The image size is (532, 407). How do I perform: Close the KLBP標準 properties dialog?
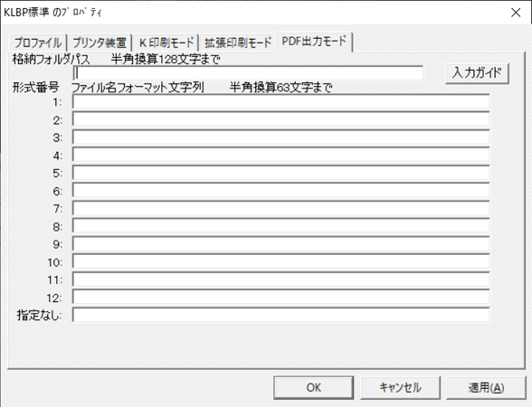pos(516,13)
